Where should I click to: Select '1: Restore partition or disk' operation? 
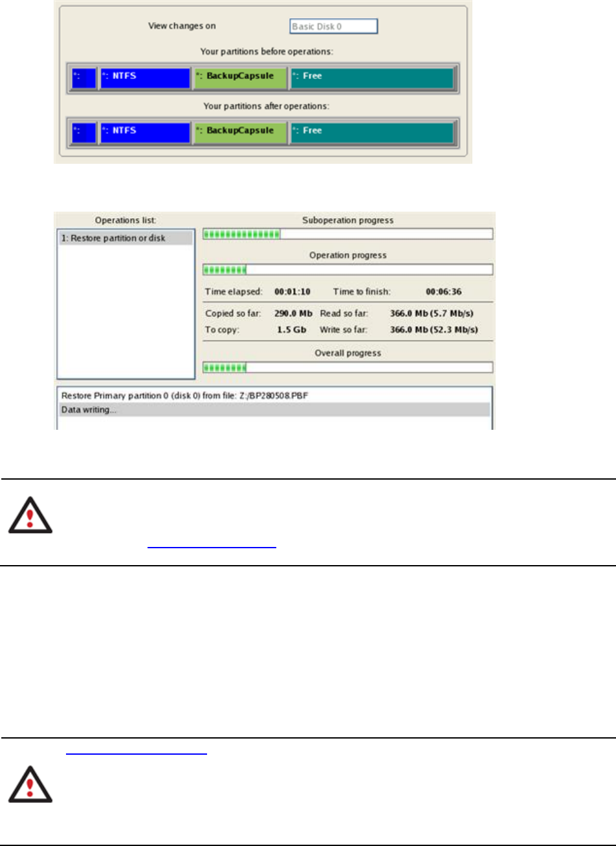click(x=126, y=238)
